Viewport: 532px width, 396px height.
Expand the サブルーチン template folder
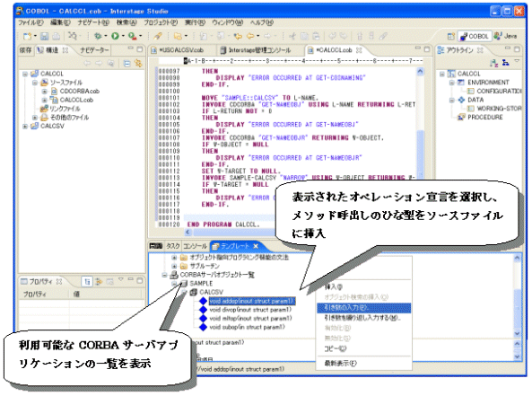tap(174, 266)
